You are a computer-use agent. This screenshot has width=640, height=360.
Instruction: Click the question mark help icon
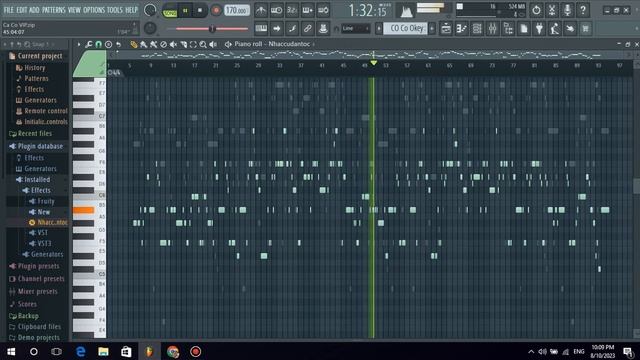click(583, 10)
